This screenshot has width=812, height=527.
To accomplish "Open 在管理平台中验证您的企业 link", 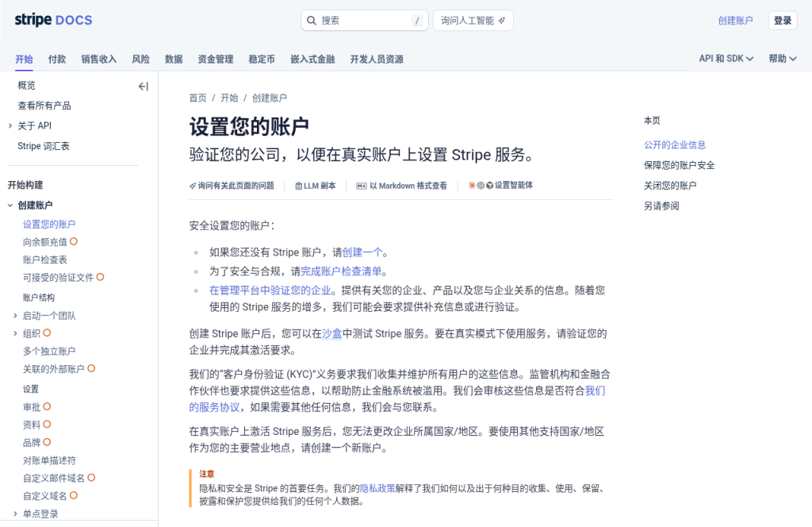I will pos(270,290).
